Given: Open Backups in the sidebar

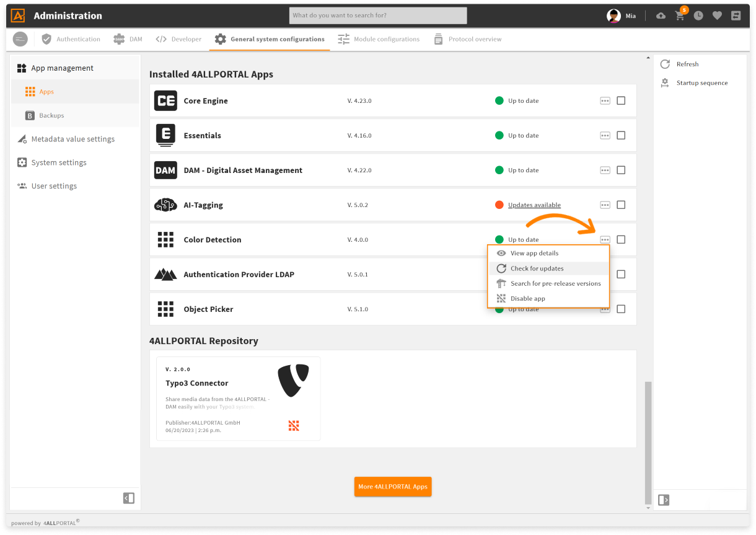Looking at the screenshot, I should [x=75, y=115].
